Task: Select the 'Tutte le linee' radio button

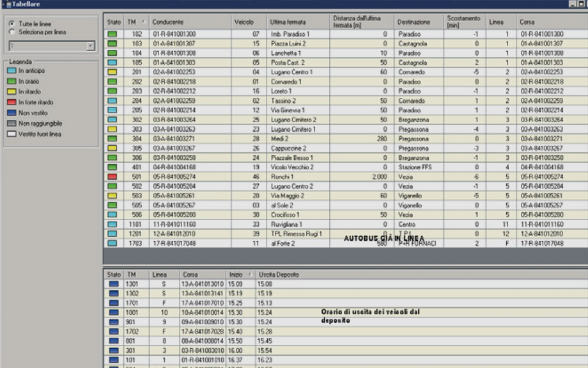Action: click(12, 24)
